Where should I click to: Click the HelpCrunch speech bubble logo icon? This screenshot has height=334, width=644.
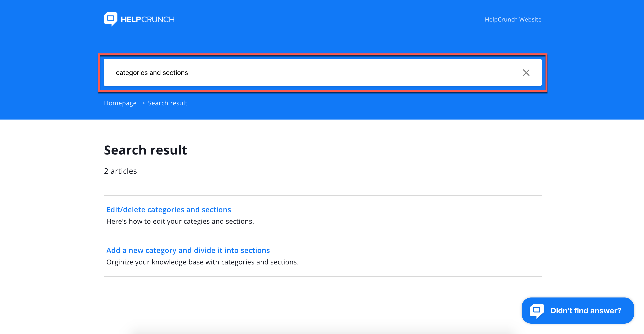[111, 19]
